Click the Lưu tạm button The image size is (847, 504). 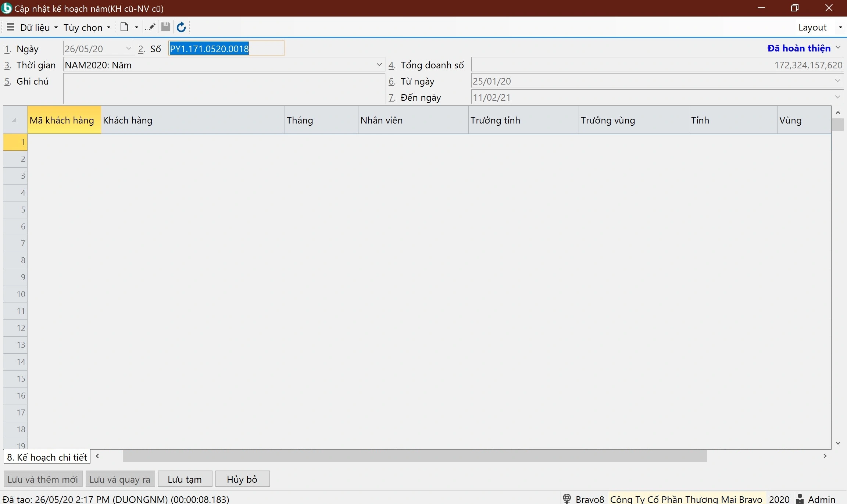pyautogui.click(x=185, y=479)
